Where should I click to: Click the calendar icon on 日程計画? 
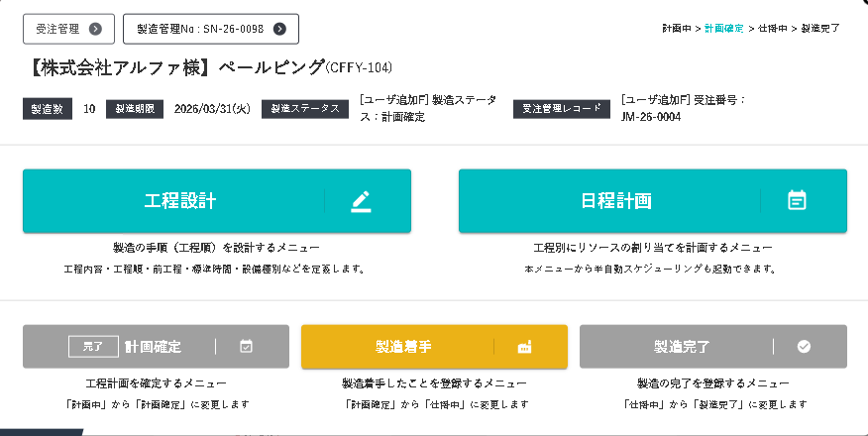pos(797,201)
